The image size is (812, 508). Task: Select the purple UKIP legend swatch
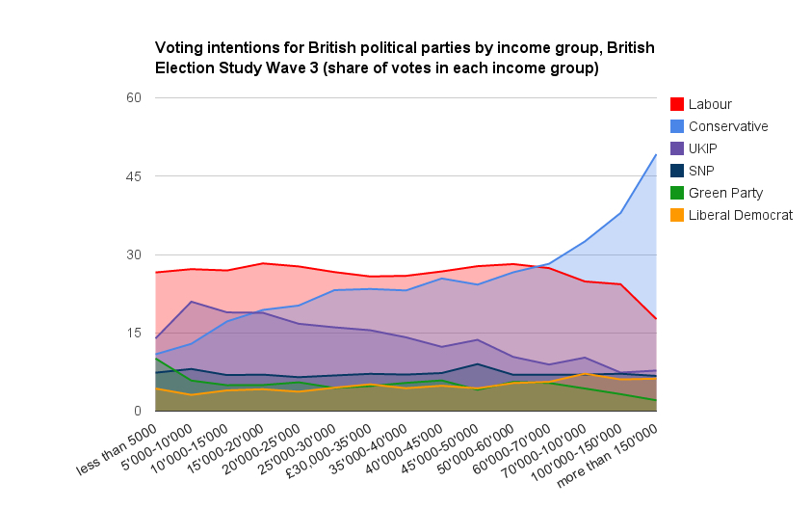(677, 148)
